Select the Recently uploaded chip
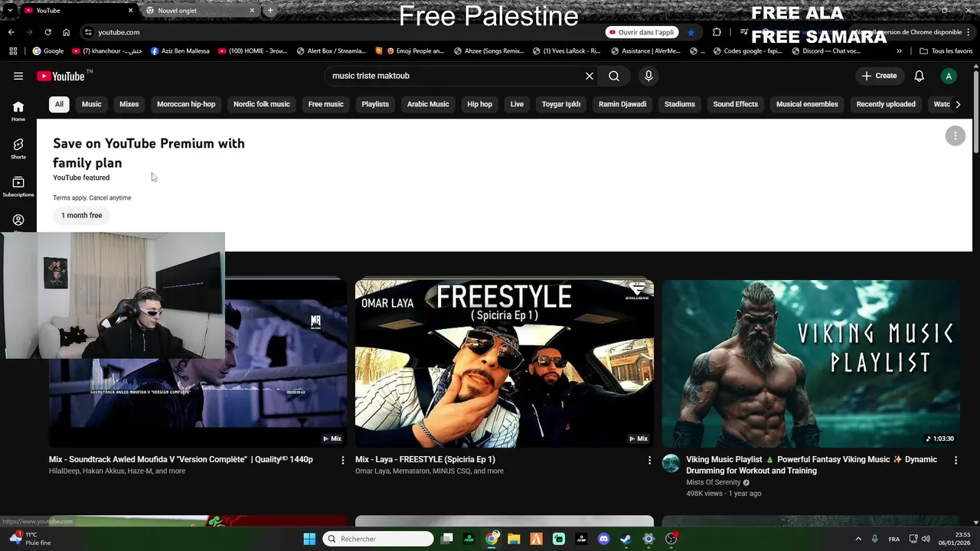Screen dimensions: 980x551 pos(886,104)
